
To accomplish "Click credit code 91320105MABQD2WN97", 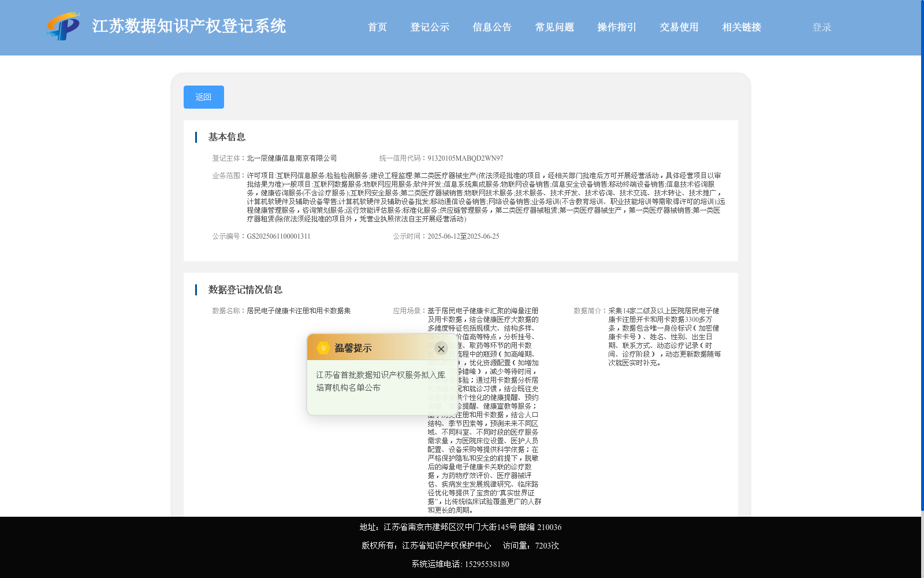I will pyautogui.click(x=465, y=158).
